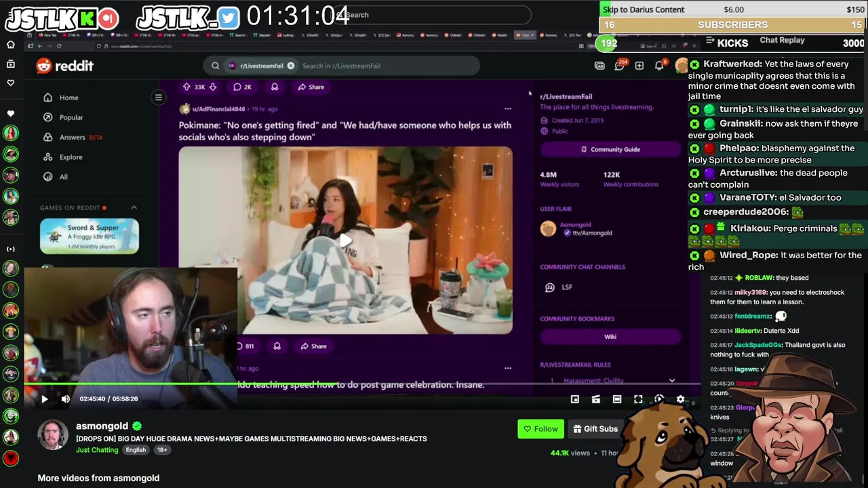Click Share on the top post
The height and width of the screenshot is (488, 868).
[311, 87]
